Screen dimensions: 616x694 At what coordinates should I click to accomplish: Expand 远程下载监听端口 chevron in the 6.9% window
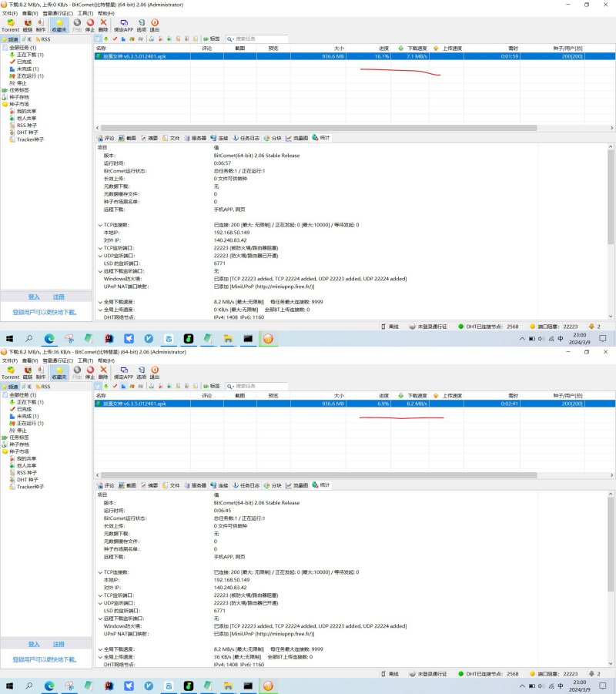click(100, 619)
